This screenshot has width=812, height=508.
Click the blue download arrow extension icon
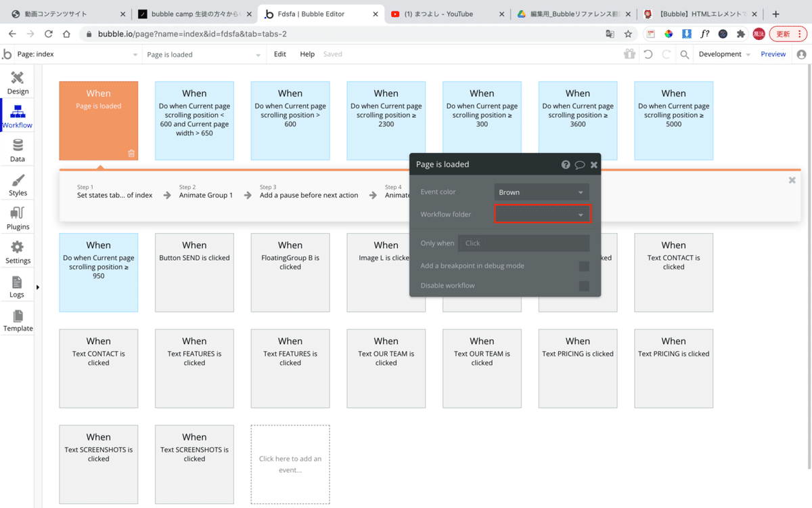pos(687,34)
